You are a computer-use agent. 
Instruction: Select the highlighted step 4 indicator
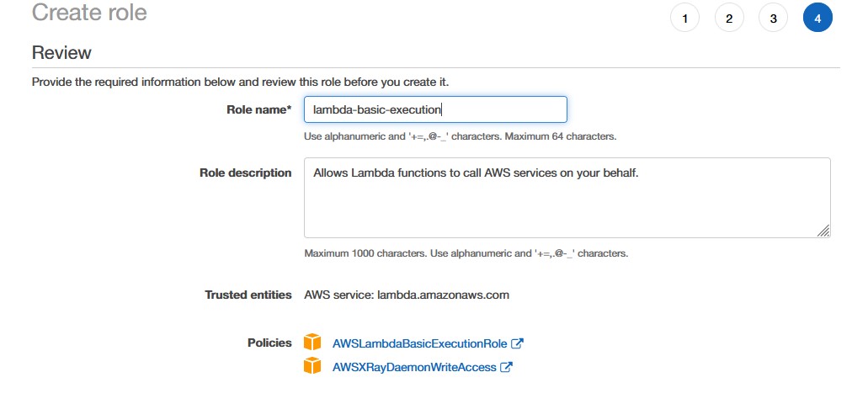(x=817, y=19)
